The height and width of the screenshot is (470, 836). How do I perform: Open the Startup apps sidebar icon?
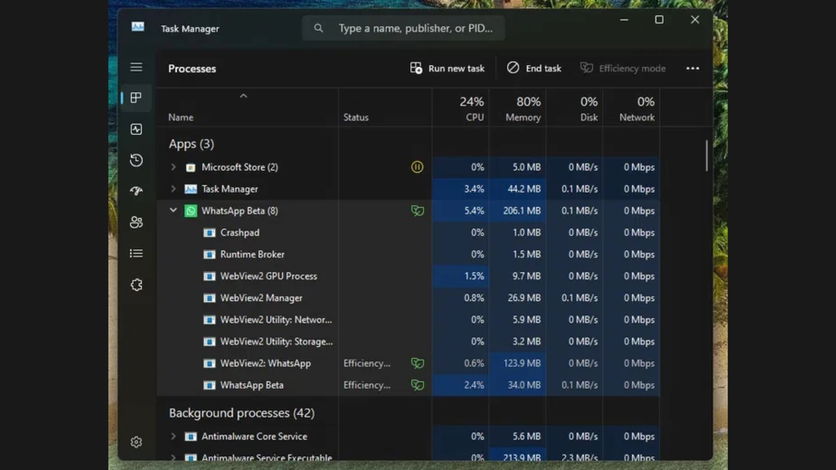[x=136, y=191]
